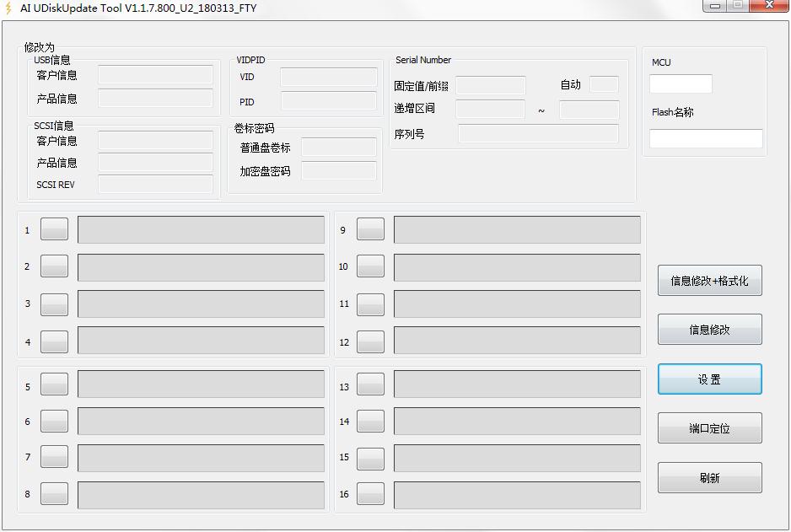Refresh devices with 刷新 button
Viewport: 791px width, 532px height.
pyautogui.click(x=709, y=478)
